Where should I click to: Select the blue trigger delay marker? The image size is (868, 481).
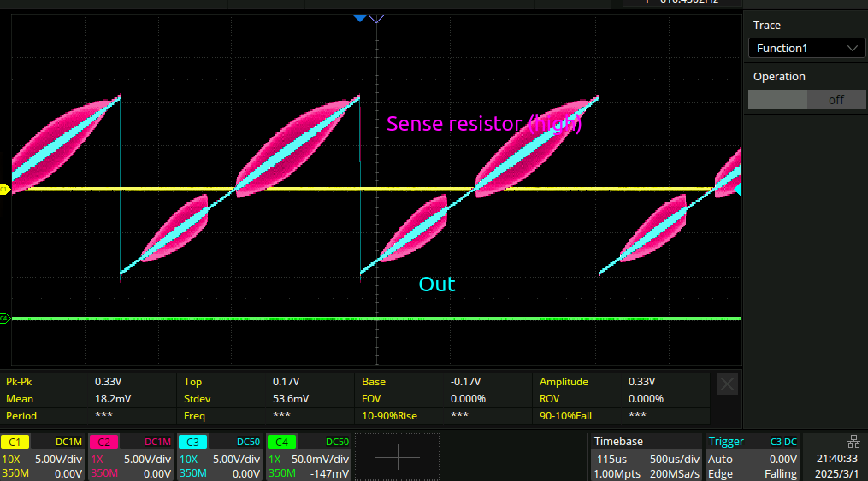[360, 18]
